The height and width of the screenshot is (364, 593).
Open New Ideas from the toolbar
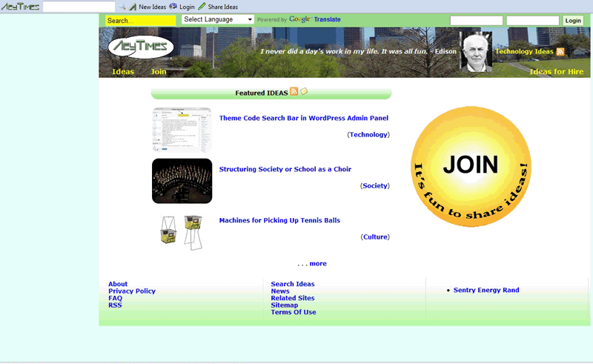pyautogui.click(x=148, y=7)
